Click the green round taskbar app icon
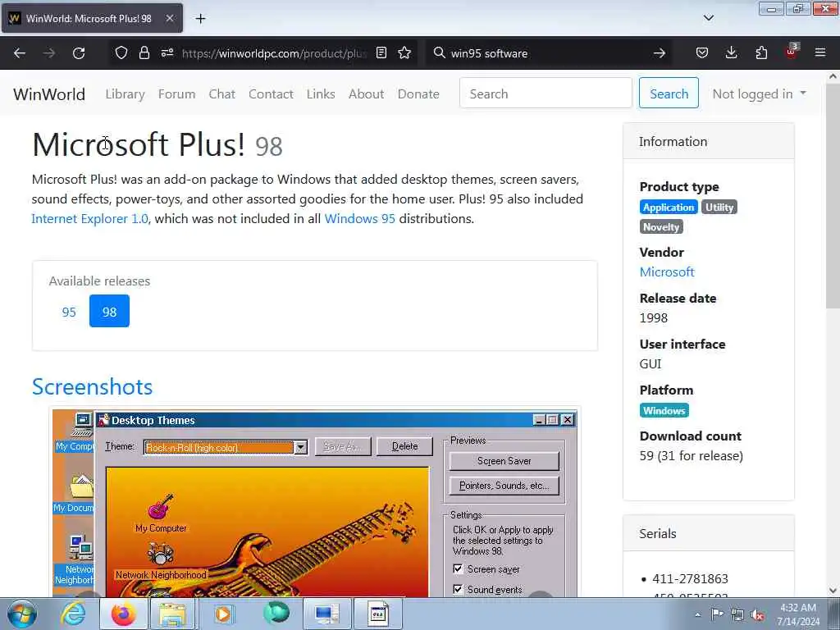Image resolution: width=840 pixels, height=630 pixels. click(276, 614)
